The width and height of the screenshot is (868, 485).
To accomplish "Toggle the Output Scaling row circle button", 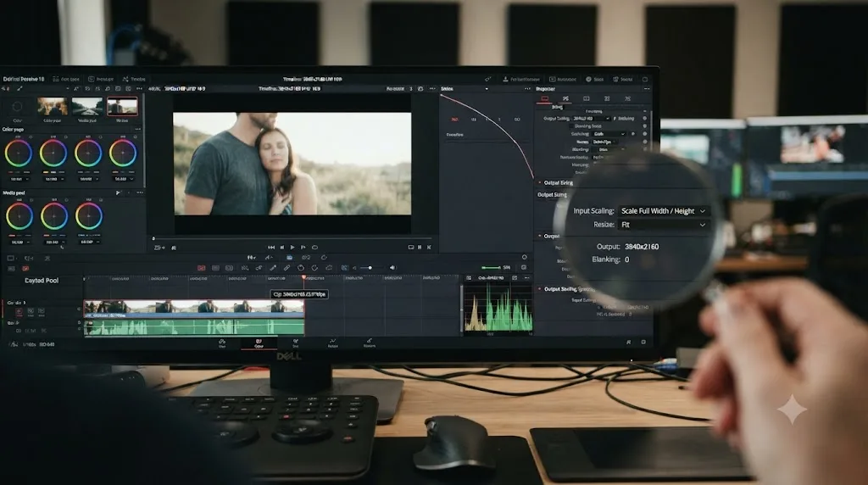I will 644,119.
